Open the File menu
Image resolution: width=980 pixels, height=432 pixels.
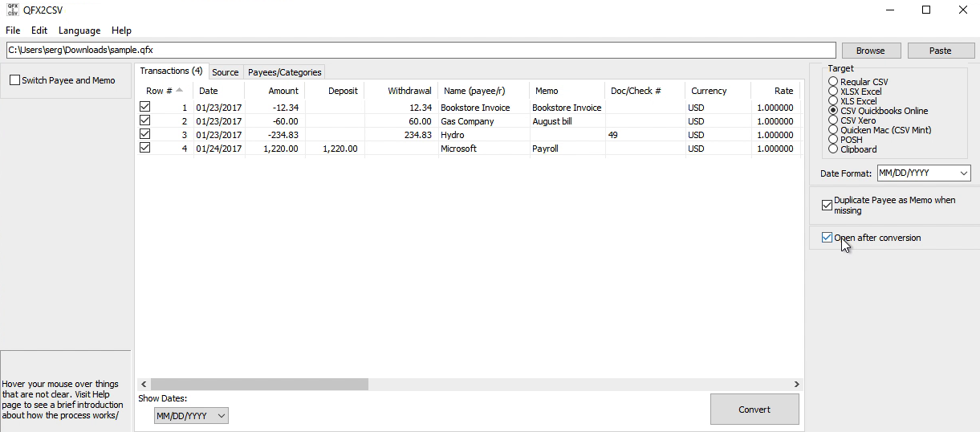point(13,31)
